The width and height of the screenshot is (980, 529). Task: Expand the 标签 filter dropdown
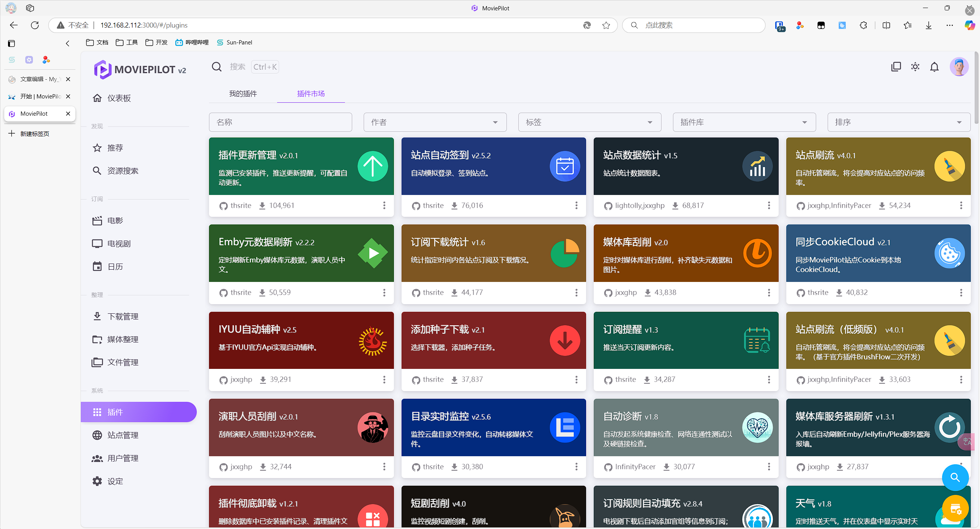(590, 122)
